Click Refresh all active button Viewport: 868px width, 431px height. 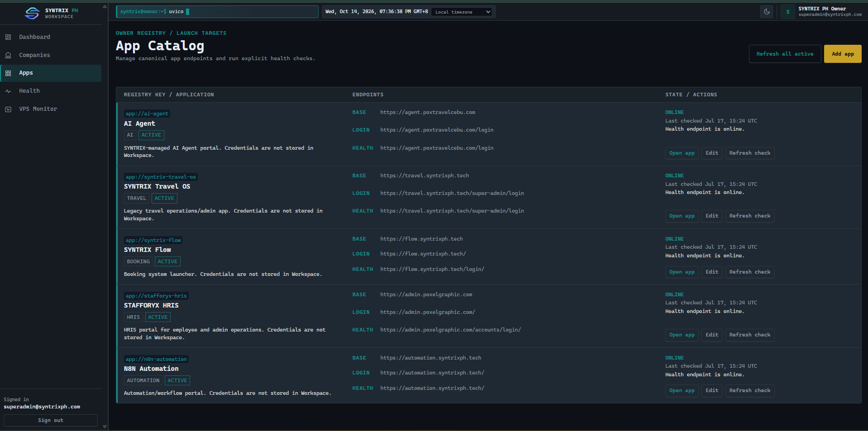tap(785, 54)
